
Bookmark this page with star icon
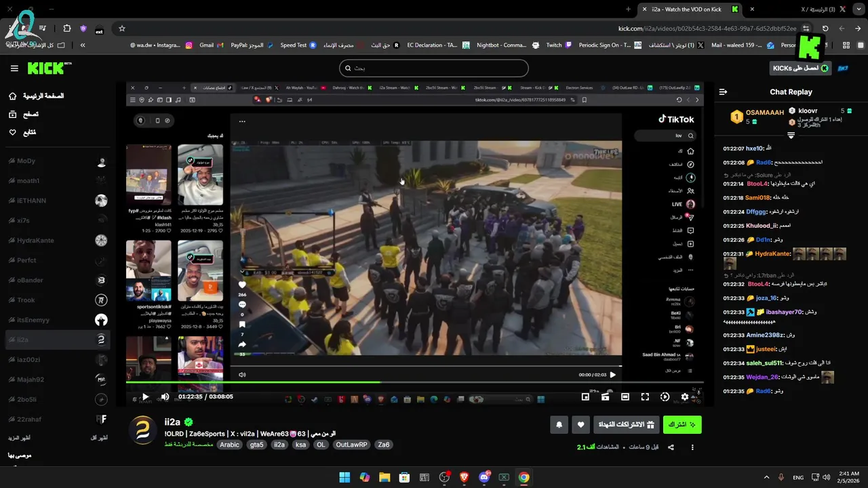pyautogui.click(x=122, y=28)
